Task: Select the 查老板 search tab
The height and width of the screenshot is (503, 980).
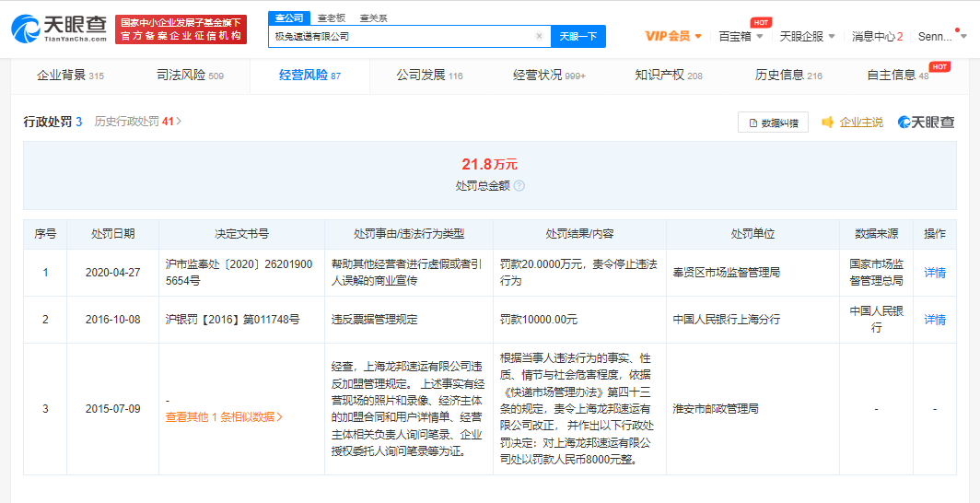Action: point(332,18)
